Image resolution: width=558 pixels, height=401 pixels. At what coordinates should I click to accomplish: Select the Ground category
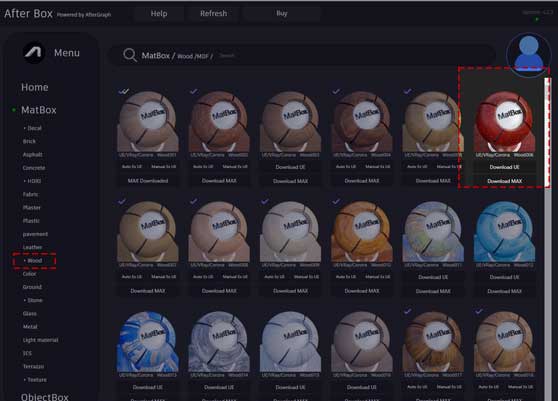click(x=32, y=287)
